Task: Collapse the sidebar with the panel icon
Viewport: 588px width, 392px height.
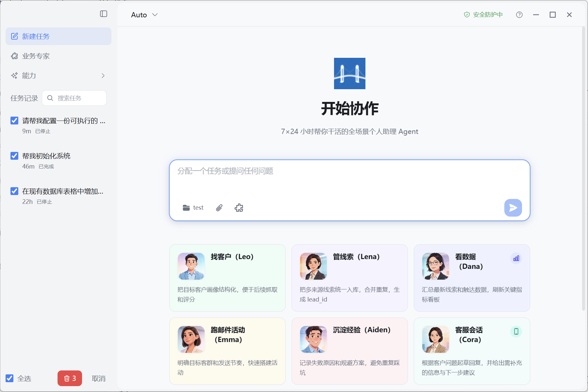Action: pyautogui.click(x=104, y=14)
